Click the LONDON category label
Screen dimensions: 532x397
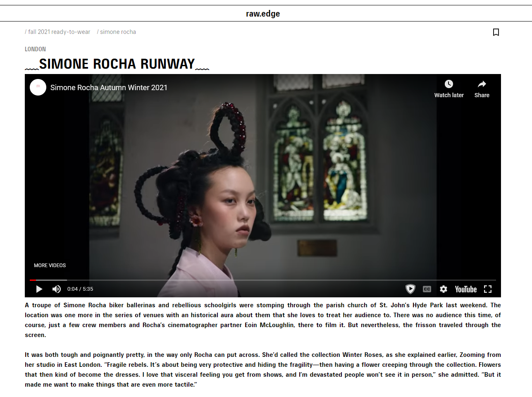tap(35, 49)
